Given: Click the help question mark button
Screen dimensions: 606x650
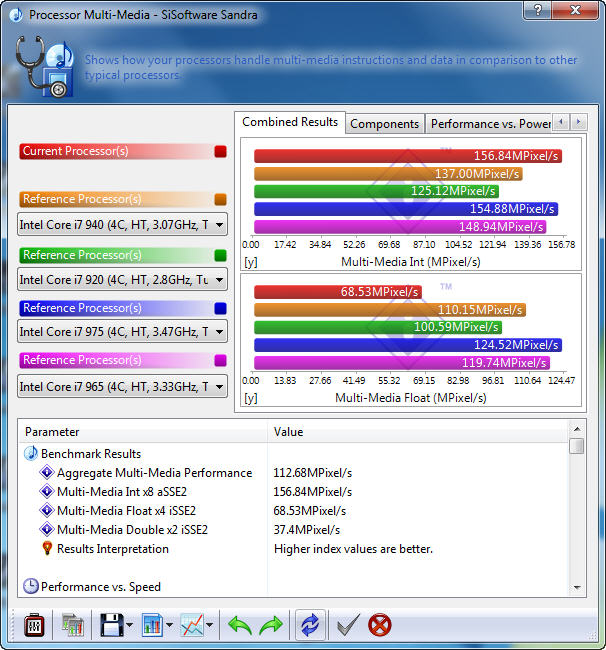Looking at the screenshot, I should pos(538,10).
